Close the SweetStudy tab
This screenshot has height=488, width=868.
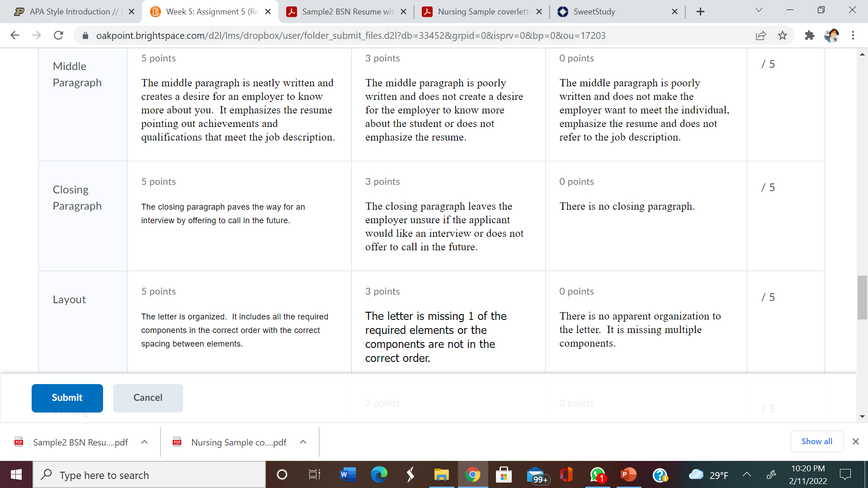coord(675,12)
